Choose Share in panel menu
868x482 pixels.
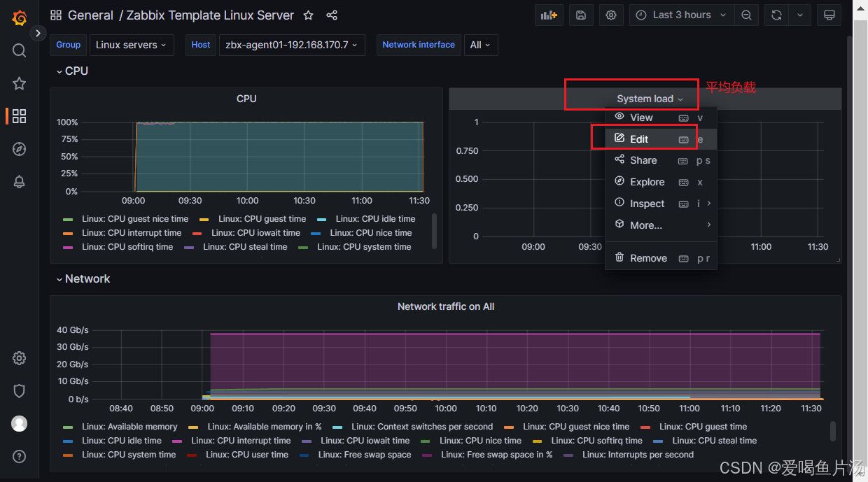tap(661, 160)
